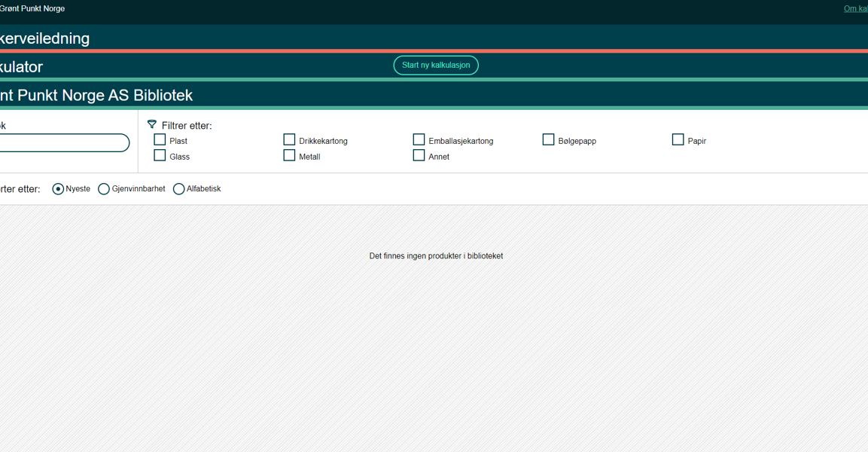Sort by Gjenvinnbarhet radio button
The height and width of the screenshot is (452, 868).
click(104, 189)
